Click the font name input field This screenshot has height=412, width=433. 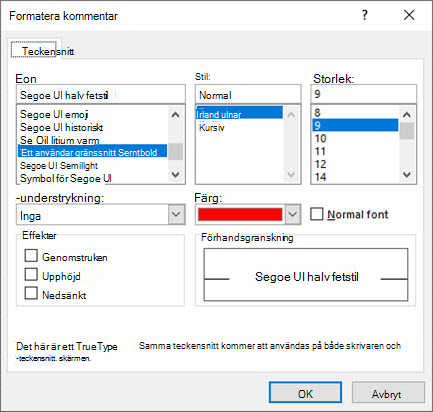point(101,95)
